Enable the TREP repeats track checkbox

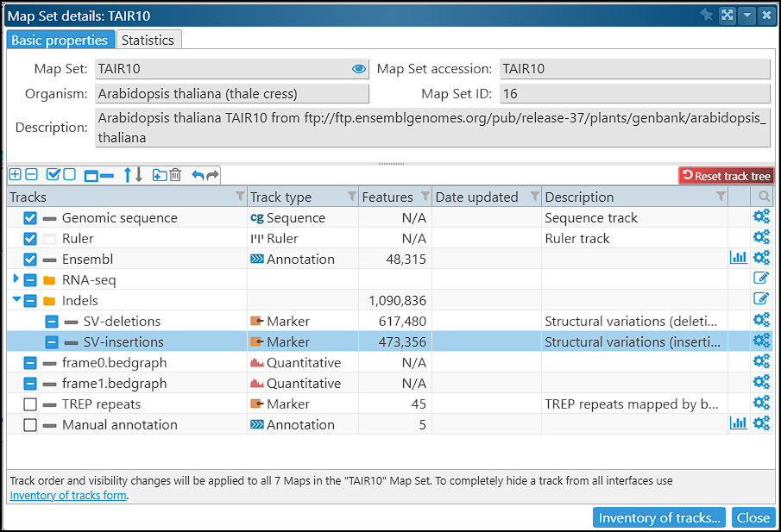(30, 404)
